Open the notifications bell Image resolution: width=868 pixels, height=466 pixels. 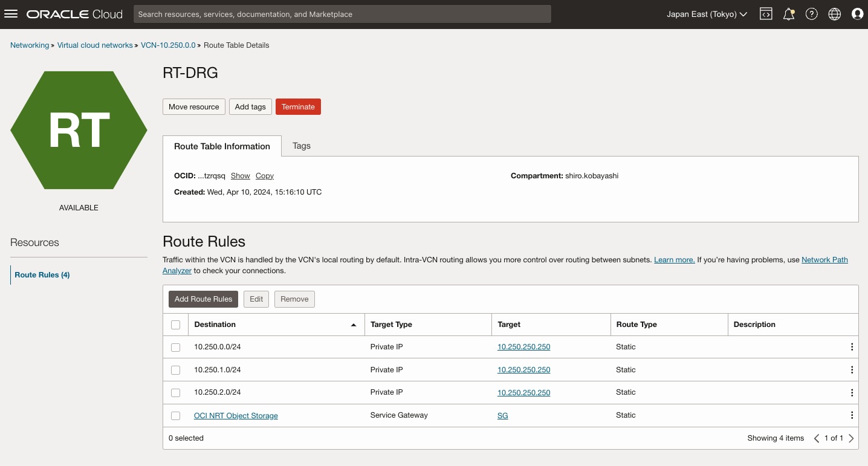coord(789,14)
